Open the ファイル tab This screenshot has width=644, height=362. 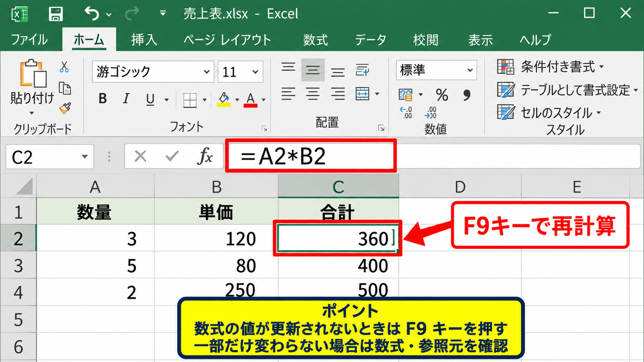pos(29,40)
